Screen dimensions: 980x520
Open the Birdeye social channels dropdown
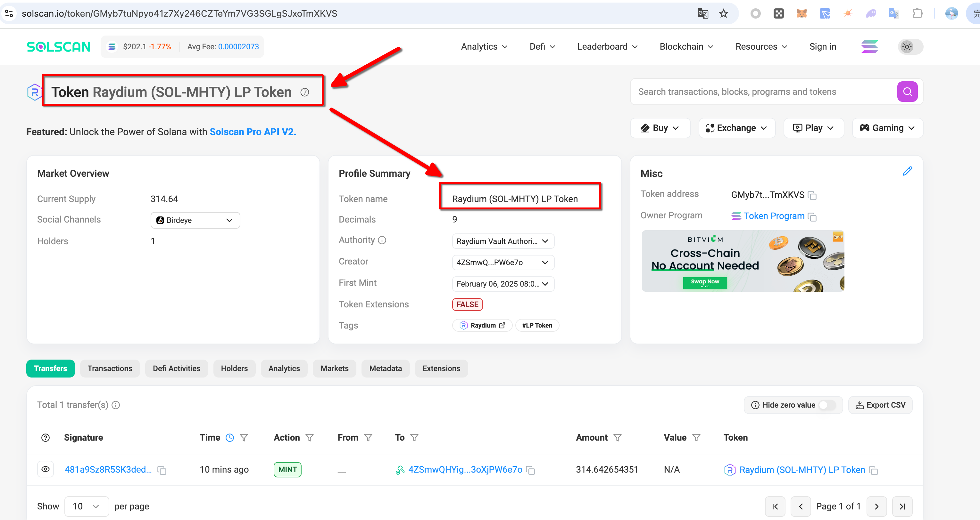click(195, 221)
